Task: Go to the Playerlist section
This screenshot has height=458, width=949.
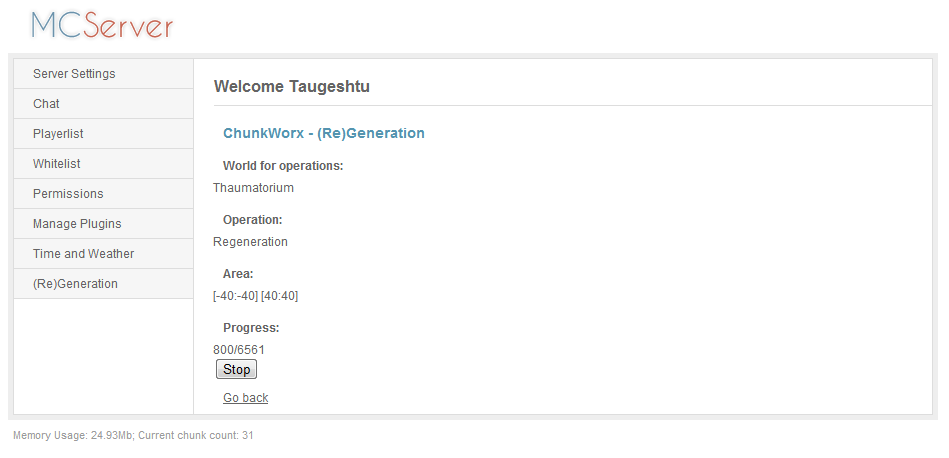Action: [x=58, y=134]
